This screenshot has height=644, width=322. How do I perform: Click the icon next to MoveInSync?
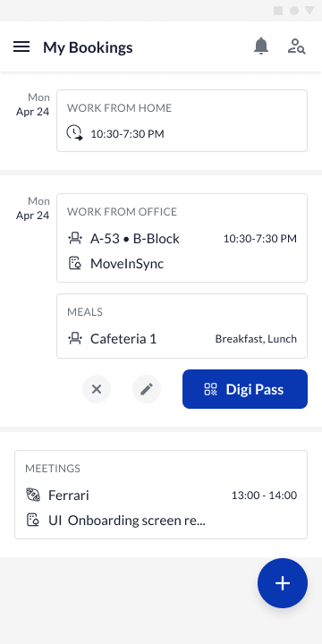(75, 263)
